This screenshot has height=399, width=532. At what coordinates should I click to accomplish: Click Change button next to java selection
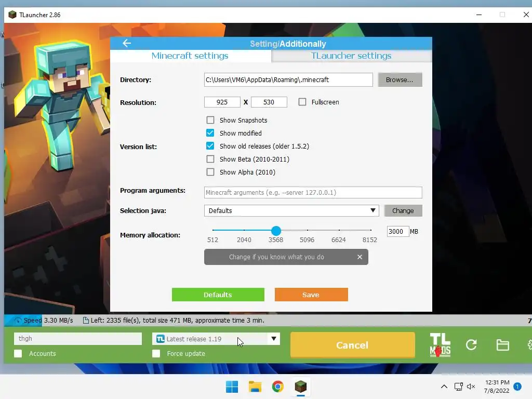coord(403,210)
